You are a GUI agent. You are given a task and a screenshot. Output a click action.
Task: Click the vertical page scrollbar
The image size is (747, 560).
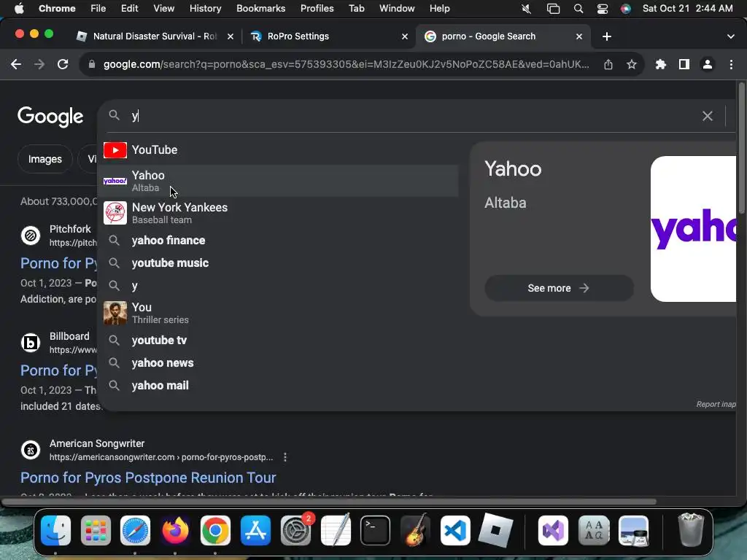(x=741, y=149)
